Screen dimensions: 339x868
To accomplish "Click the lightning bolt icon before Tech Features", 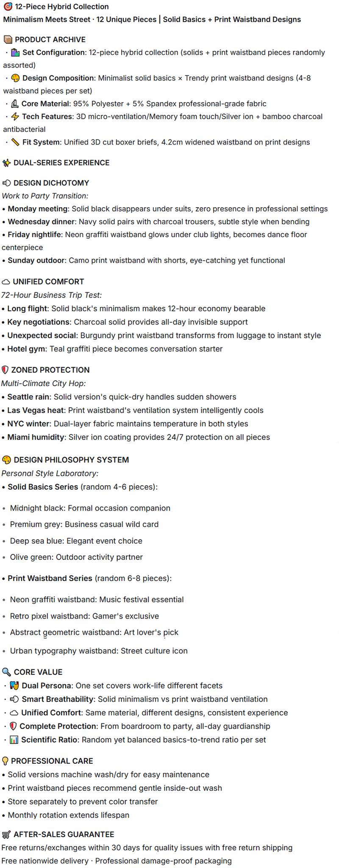I will tap(15, 117).
